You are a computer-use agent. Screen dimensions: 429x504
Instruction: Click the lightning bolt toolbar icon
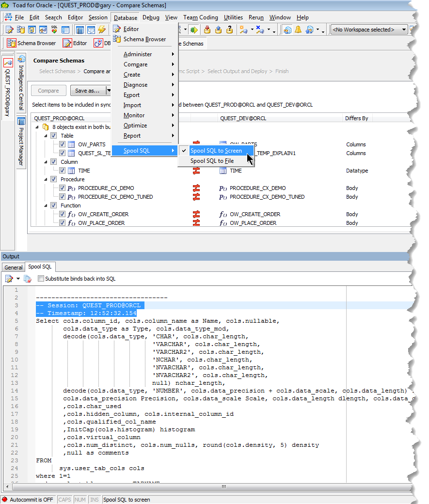102,30
